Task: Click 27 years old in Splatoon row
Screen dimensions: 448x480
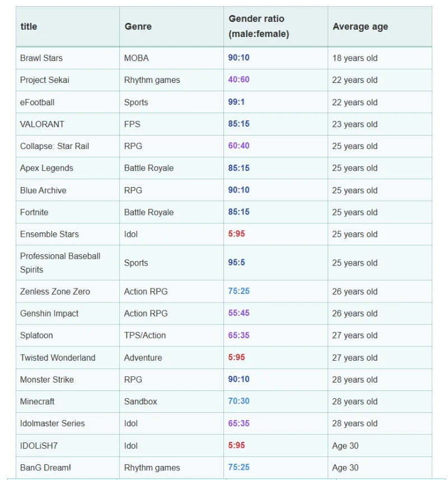Action: 380,335
